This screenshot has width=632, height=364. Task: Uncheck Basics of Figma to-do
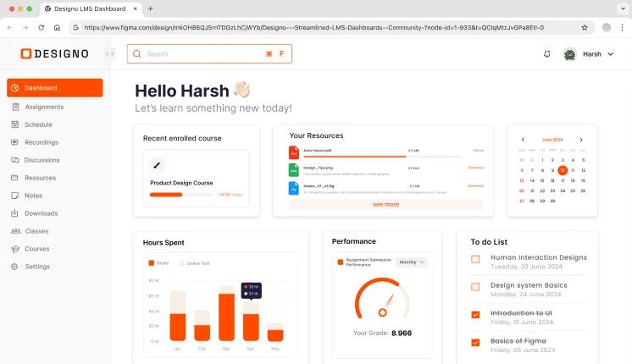pos(475,343)
